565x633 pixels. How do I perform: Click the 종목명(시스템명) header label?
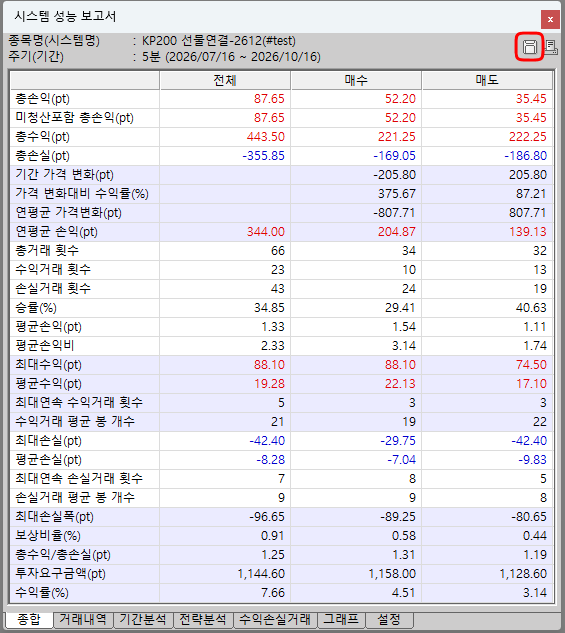(54, 41)
